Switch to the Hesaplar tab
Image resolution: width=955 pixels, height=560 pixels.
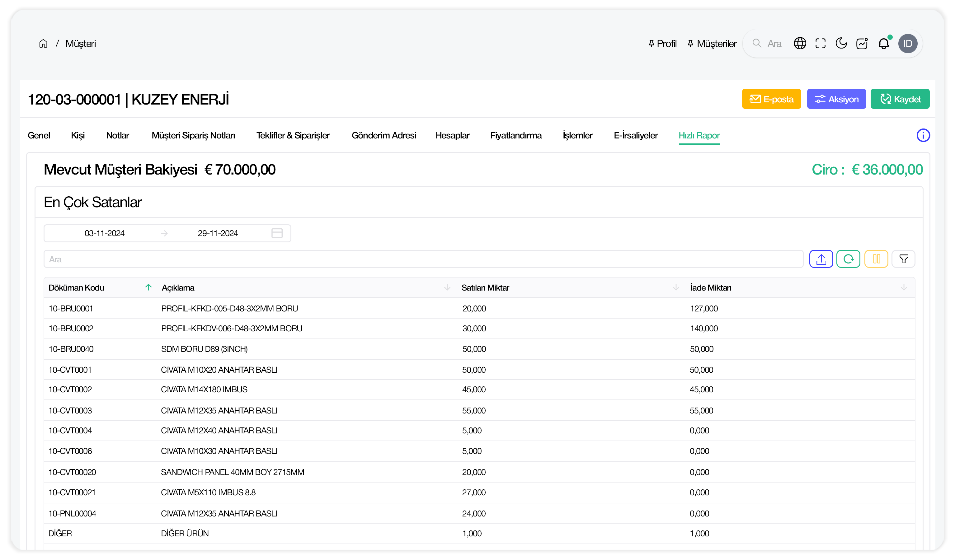pos(452,136)
